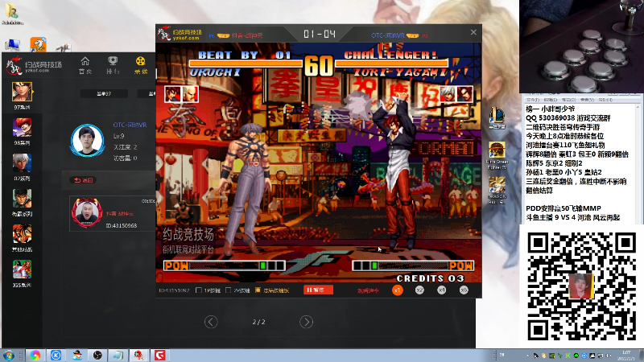Click OTC player name in replay header
This screenshot has width=644, height=362.
tap(388, 35)
